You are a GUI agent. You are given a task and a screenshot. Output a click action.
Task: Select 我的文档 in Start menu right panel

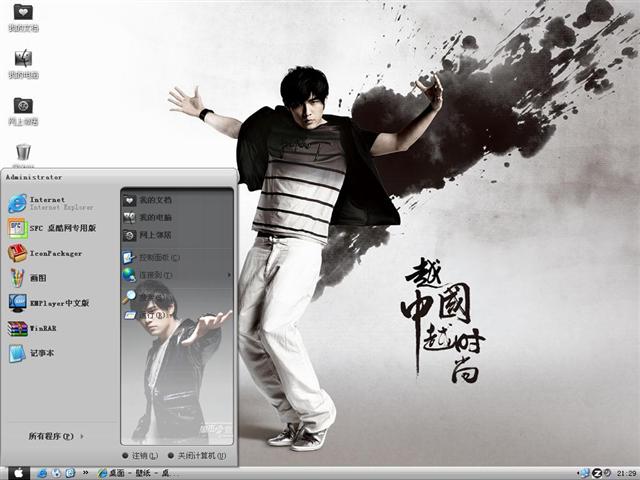point(154,200)
